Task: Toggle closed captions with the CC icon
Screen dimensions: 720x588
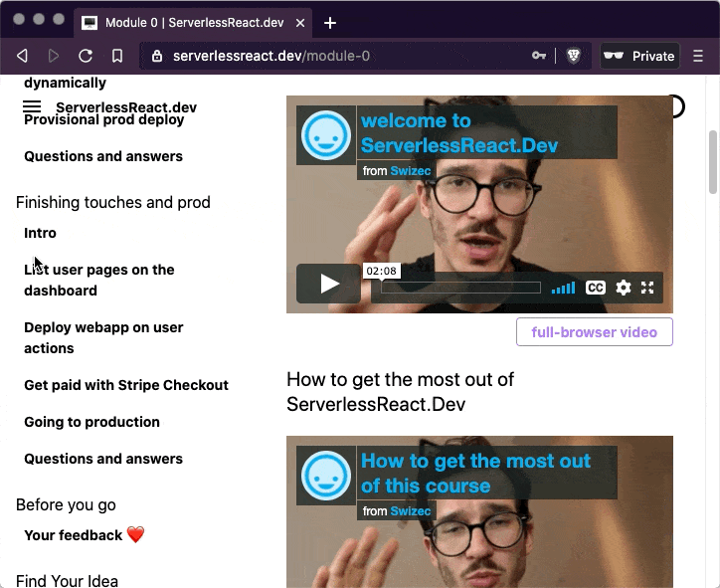Action: point(596,288)
